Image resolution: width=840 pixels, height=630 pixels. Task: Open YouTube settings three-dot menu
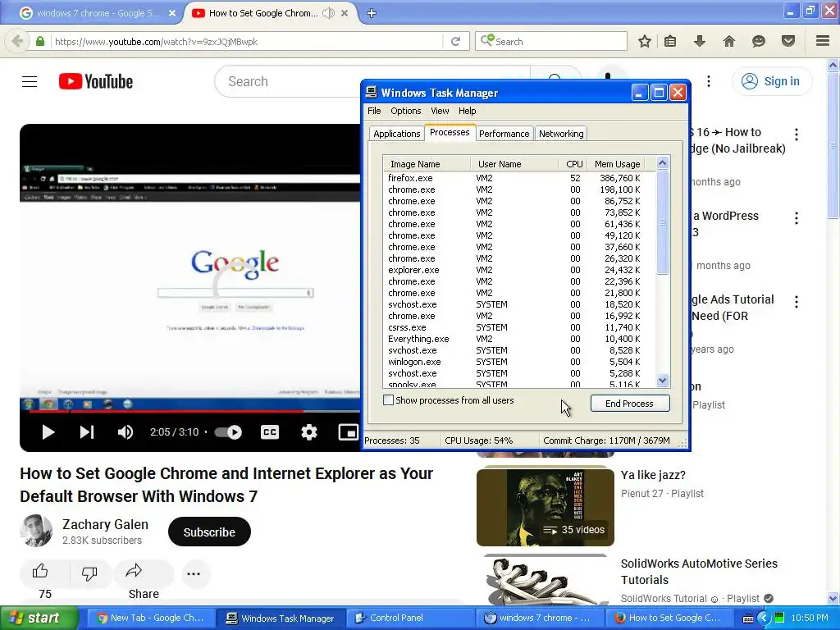[x=709, y=81]
